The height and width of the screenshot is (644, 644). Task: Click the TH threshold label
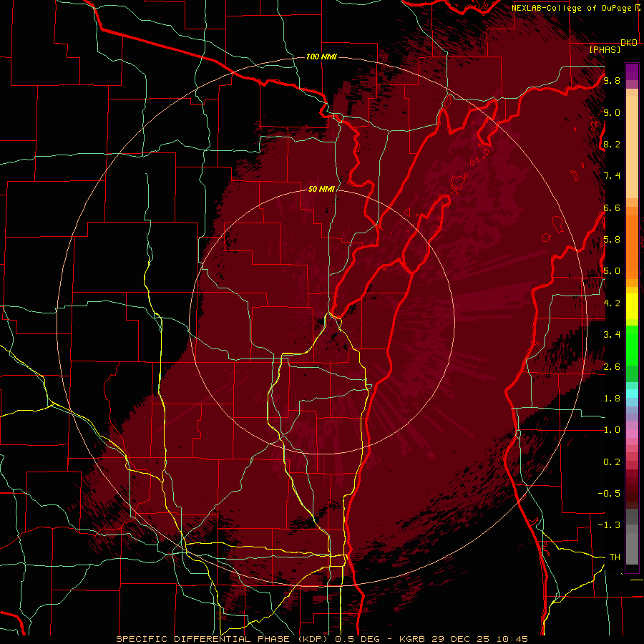pos(615,557)
